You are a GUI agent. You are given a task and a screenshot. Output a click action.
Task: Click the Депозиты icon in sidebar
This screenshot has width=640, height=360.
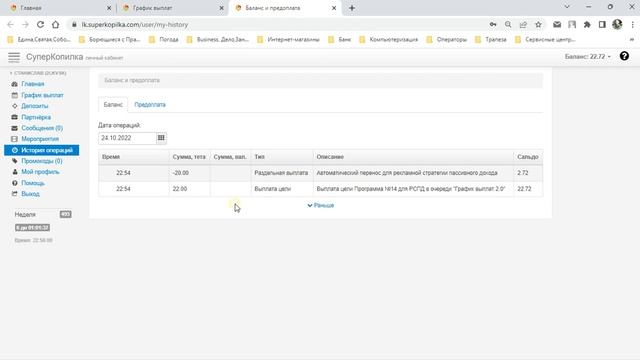[x=15, y=106]
